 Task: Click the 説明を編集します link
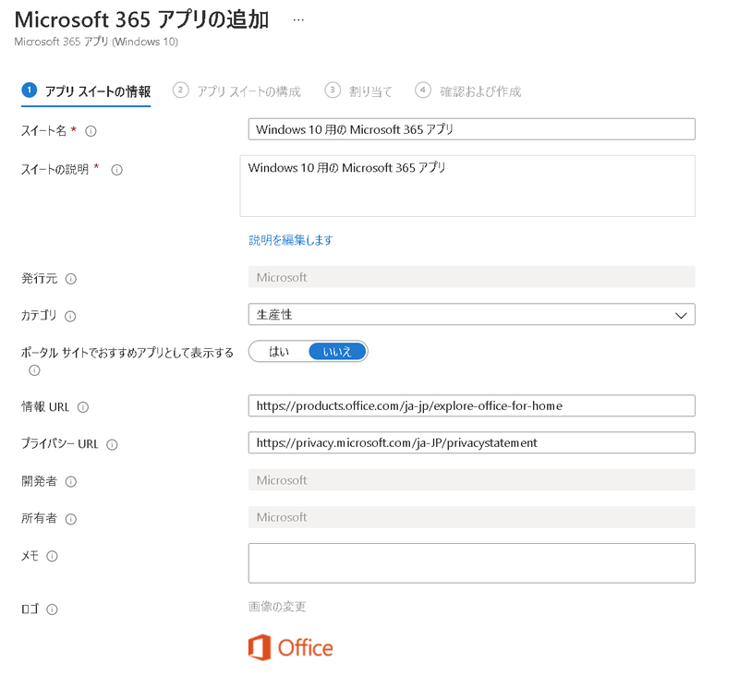click(290, 240)
